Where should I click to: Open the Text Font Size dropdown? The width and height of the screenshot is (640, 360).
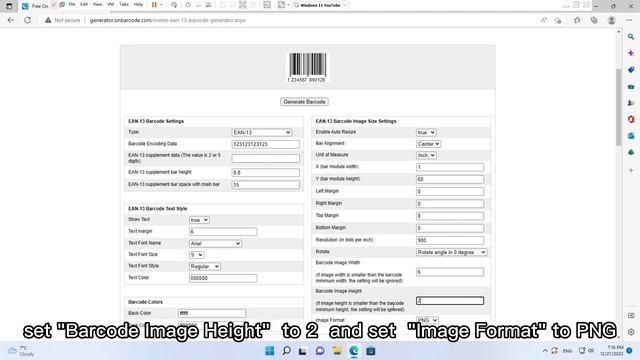coord(196,255)
